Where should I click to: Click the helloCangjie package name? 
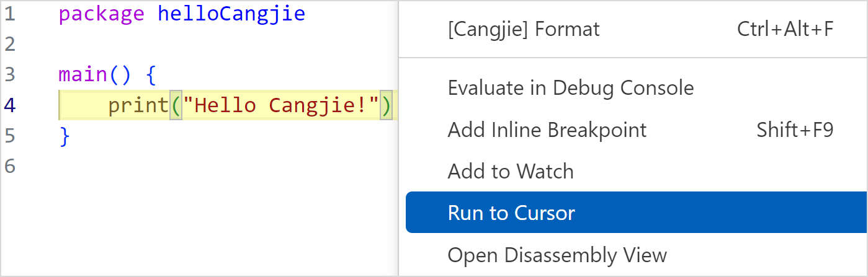(231, 14)
